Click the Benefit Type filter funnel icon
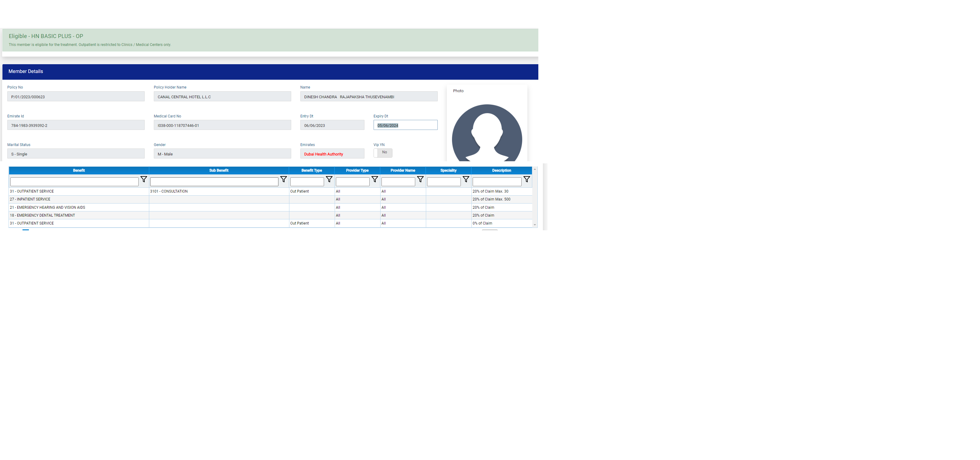This screenshot has width=980, height=460. coord(329,179)
